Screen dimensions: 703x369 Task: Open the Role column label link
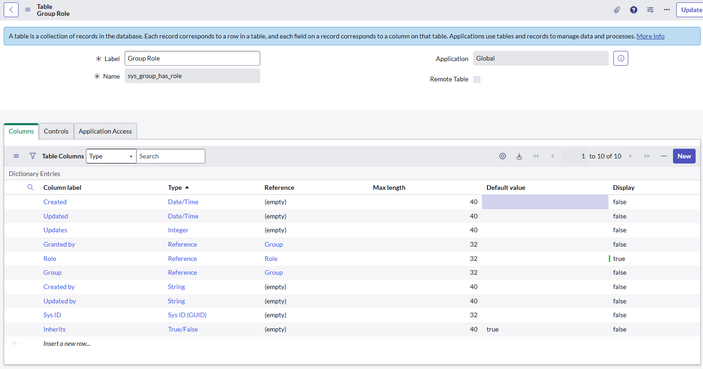(50, 259)
